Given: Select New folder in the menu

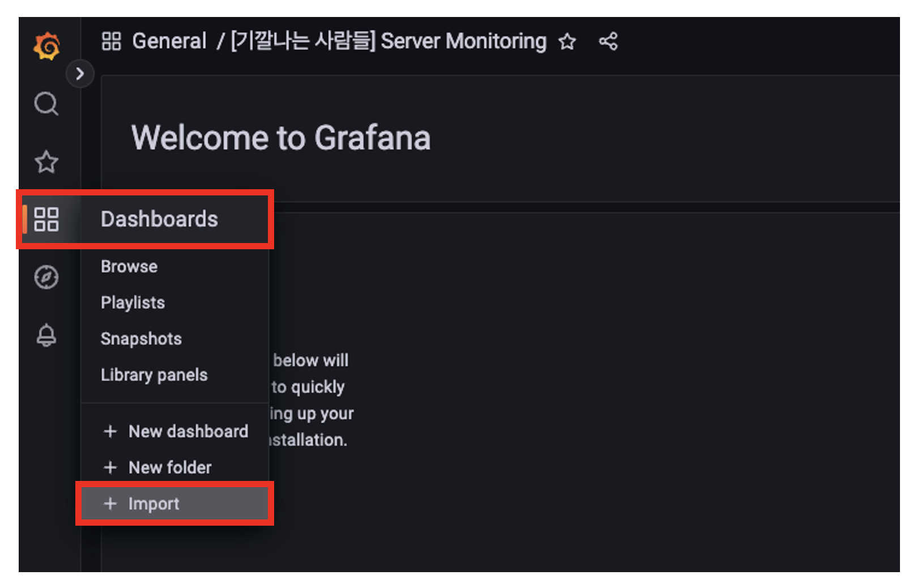Looking at the screenshot, I should click(157, 467).
